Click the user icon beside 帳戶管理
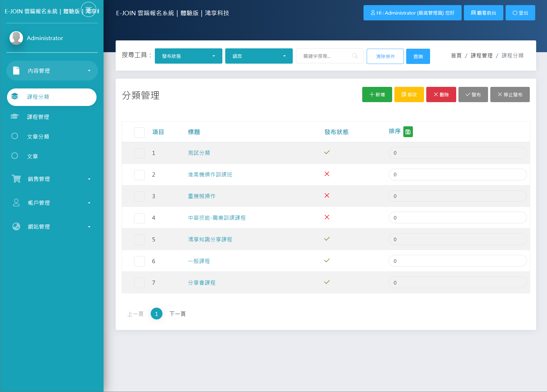 [16, 203]
